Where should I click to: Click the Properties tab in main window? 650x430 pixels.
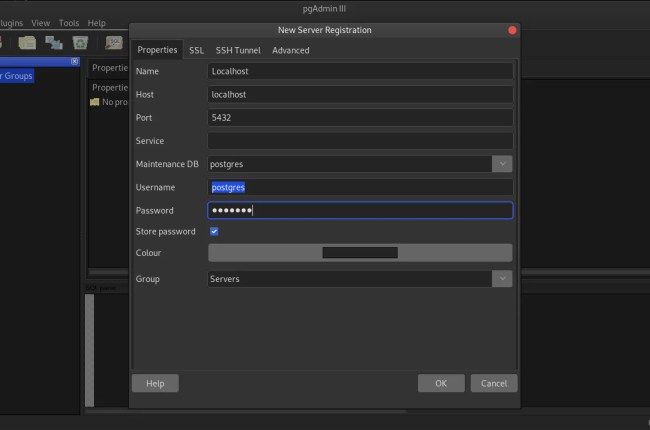(x=109, y=68)
